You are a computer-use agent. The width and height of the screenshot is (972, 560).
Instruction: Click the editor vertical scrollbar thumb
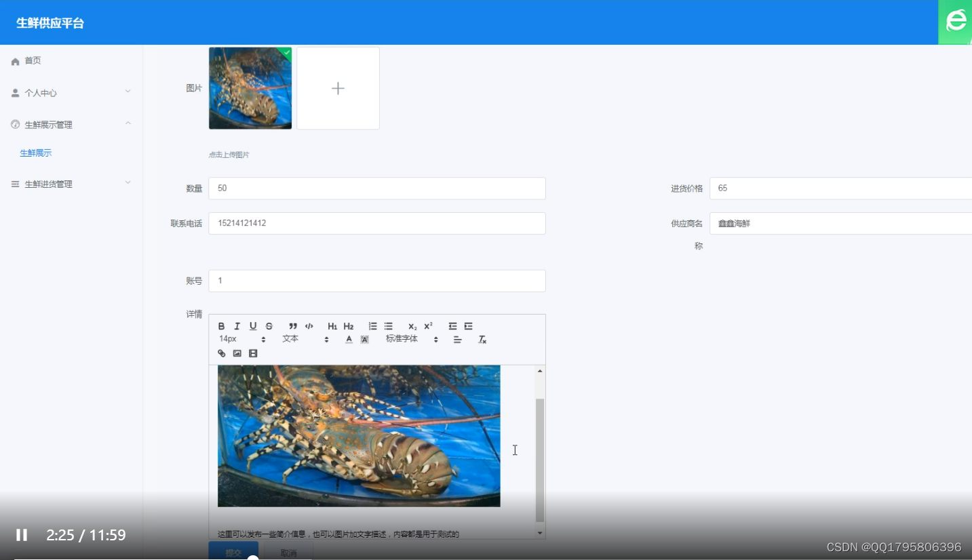(x=540, y=460)
